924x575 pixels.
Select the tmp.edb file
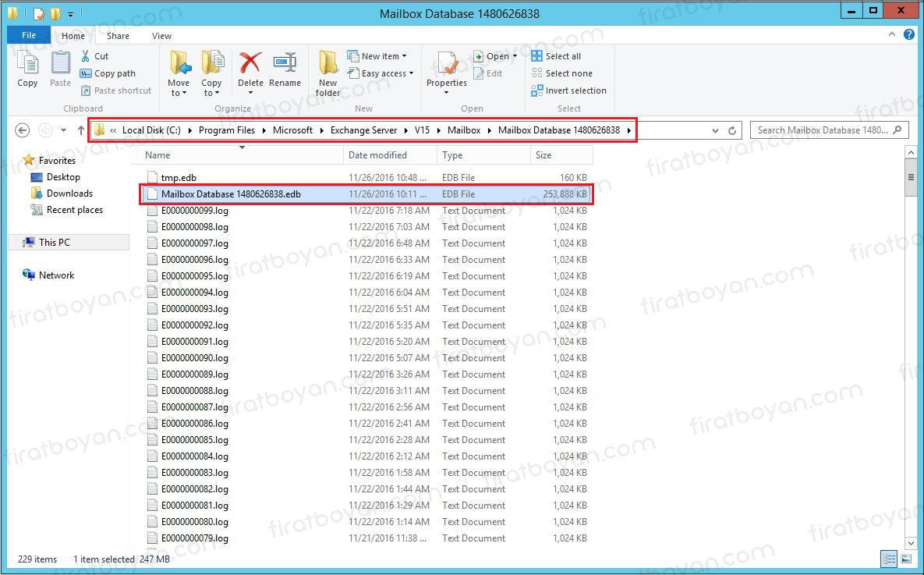(366, 178)
